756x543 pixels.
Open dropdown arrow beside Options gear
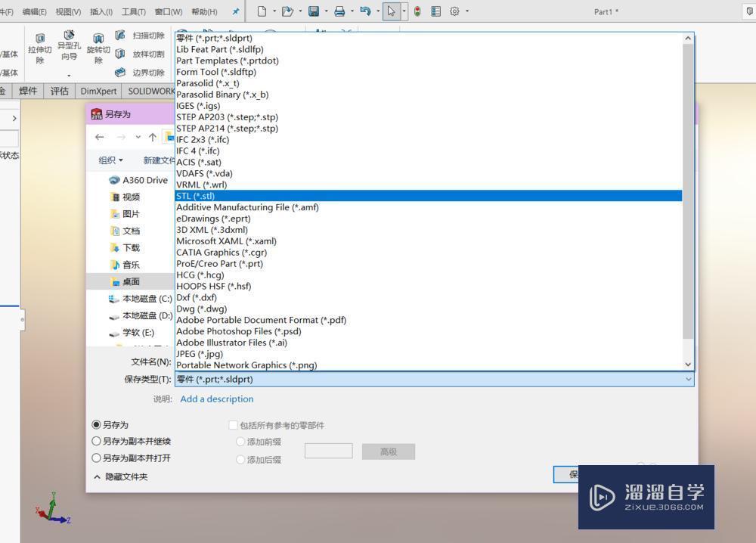pyautogui.click(x=467, y=11)
